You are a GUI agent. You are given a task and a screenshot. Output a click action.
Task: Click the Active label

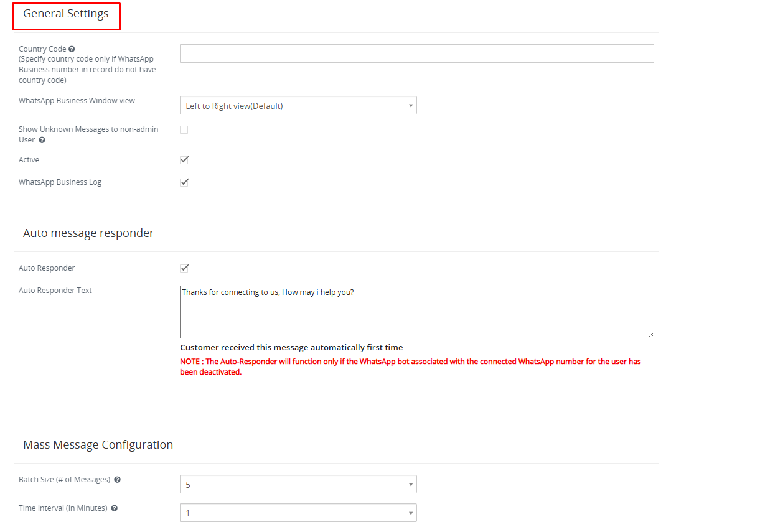[x=29, y=160]
